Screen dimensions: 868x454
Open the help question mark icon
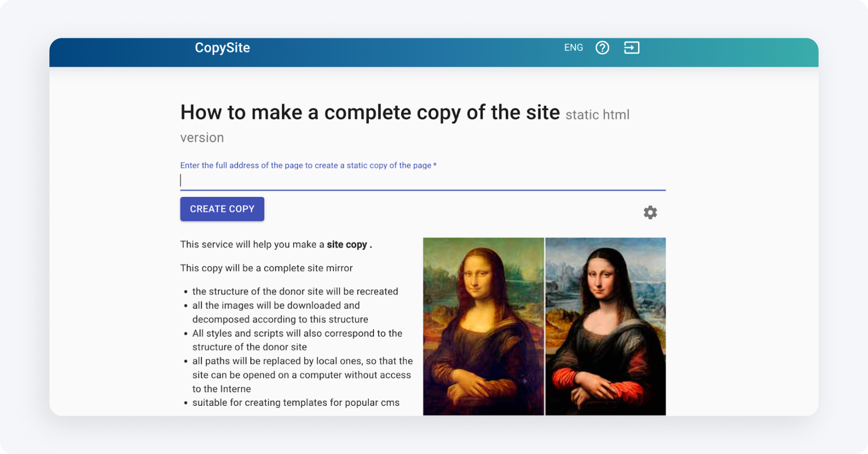[x=602, y=48]
